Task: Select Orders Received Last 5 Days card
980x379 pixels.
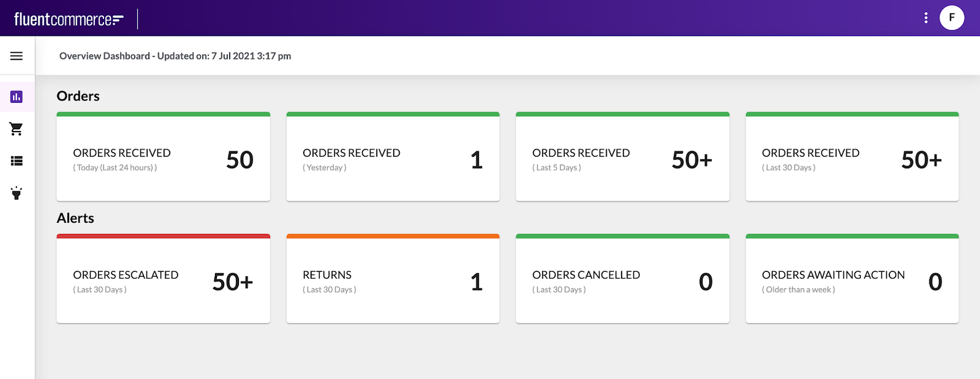Action: point(622,159)
